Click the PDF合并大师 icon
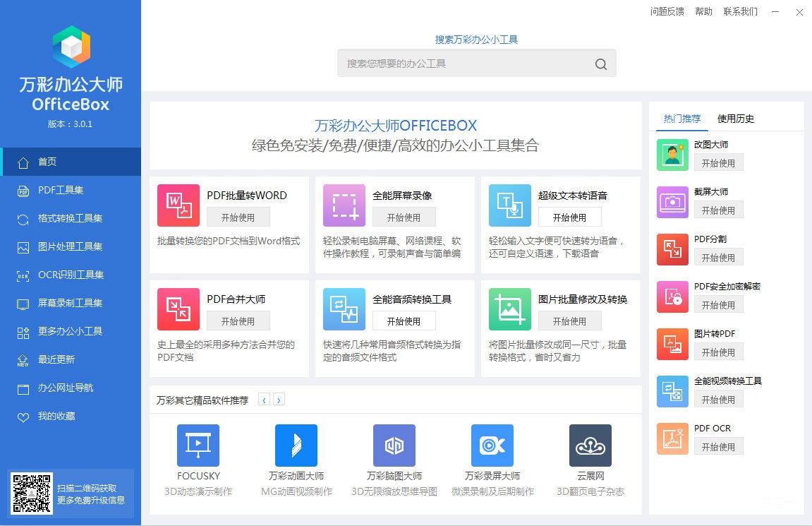 tap(178, 309)
